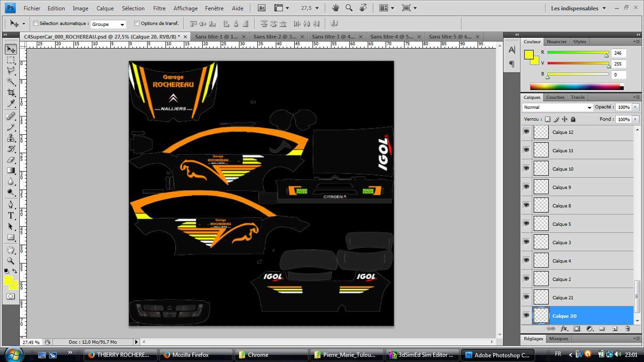The image size is (644, 362).
Task: Hide the Calque 21 layer
Action: (x=526, y=297)
